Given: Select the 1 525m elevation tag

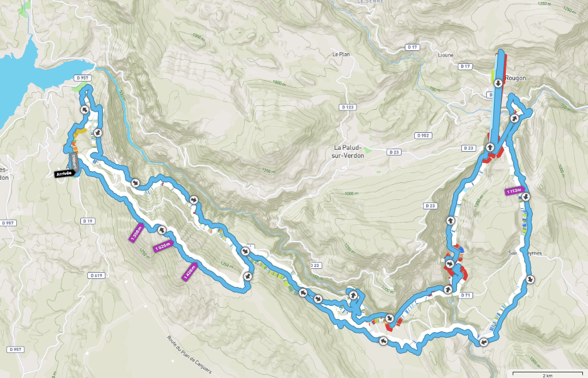Looking at the screenshot, I should click(163, 246).
